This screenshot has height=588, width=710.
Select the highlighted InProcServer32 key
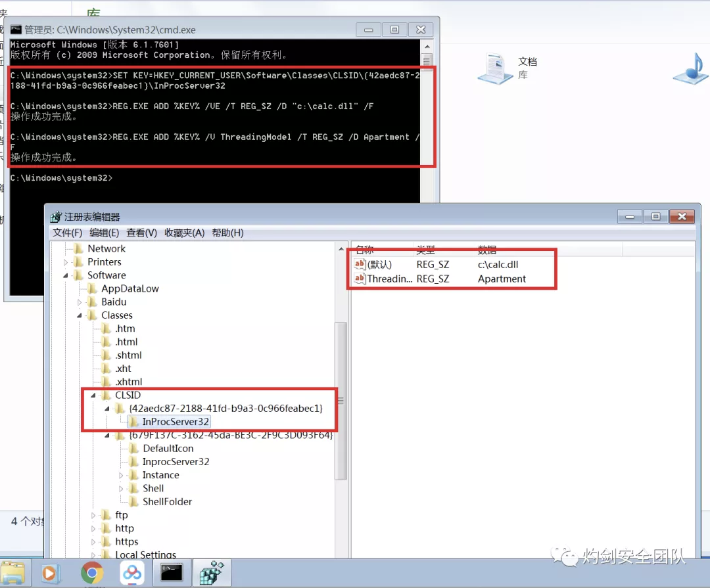[176, 422]
